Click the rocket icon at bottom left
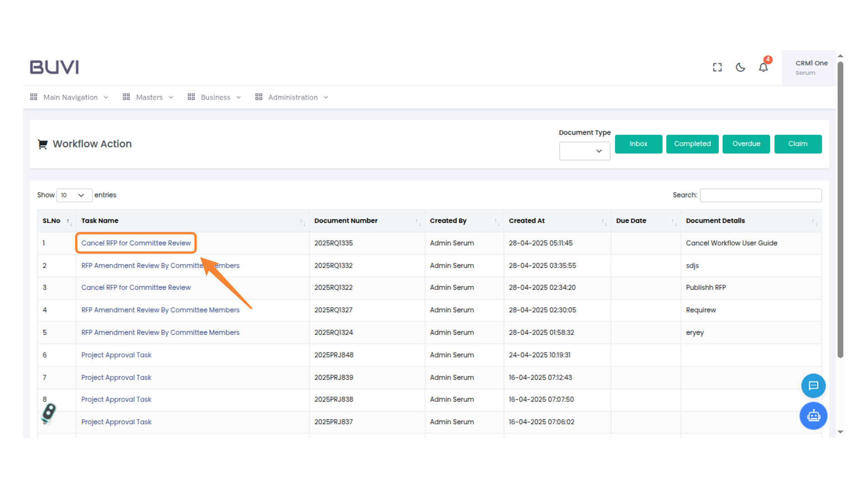The width and height of the screenshot is (868, 488). coord(49,412)
